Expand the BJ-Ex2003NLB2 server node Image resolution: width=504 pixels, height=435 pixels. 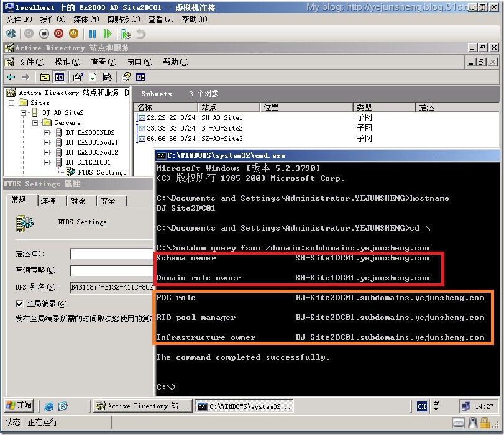[47, 132]
